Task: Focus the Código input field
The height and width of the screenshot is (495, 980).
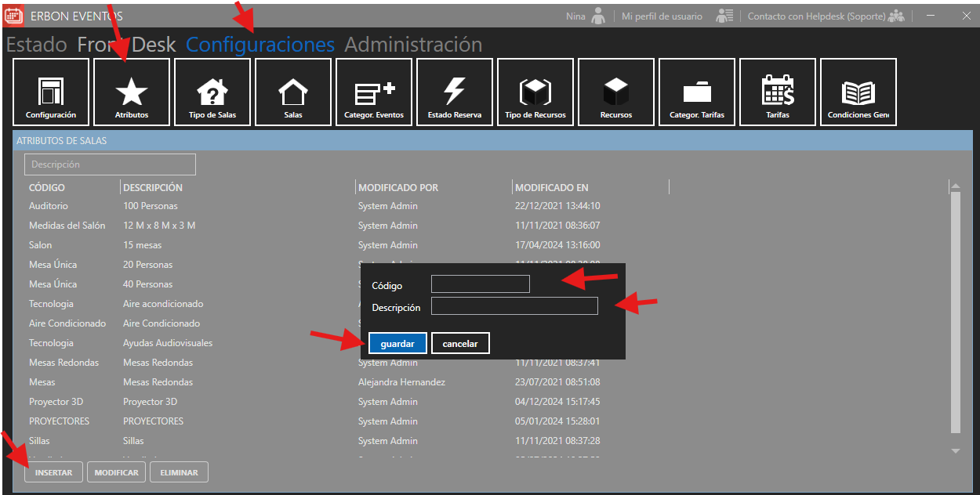Action: pyautogui.click(x=480, y=284)
